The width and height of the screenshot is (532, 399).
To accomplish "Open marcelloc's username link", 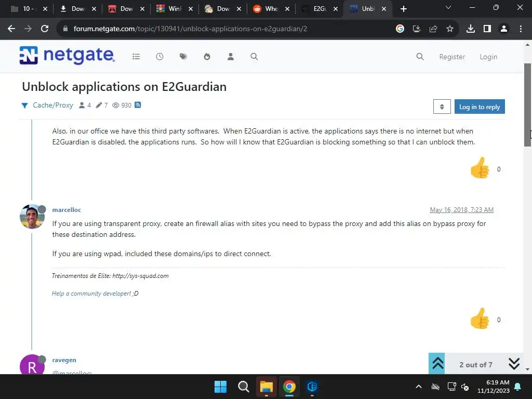I will point(66,210).
